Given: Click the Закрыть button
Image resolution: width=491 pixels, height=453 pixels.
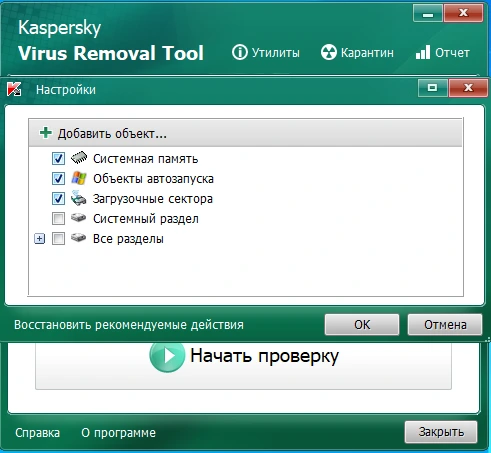Looking at the screenshot, I should pyautogui.click(x=441, y=432).
